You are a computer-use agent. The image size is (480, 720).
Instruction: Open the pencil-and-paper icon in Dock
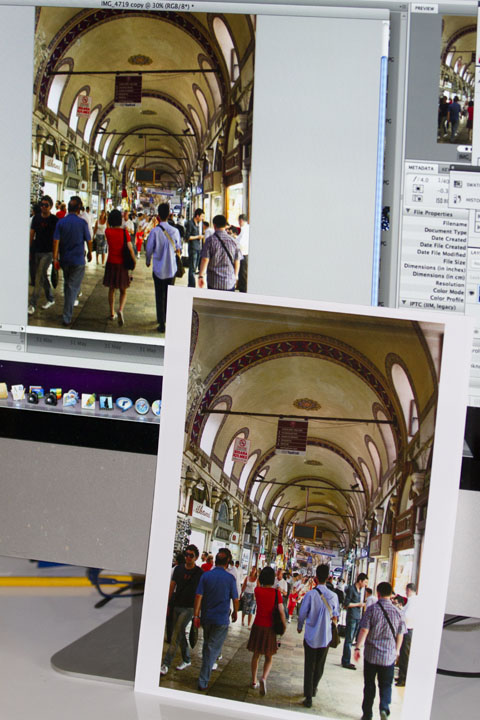[88, 401]
